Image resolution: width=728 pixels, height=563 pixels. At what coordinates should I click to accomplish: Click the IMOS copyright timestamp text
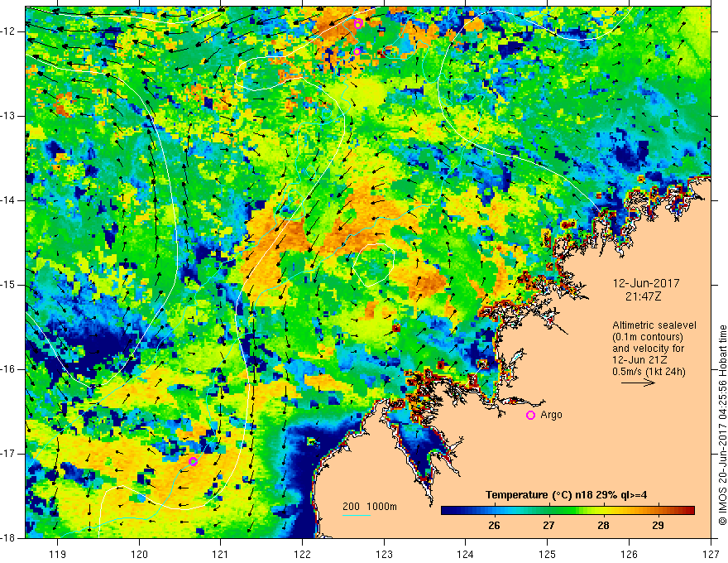click(x=722, y=425)
